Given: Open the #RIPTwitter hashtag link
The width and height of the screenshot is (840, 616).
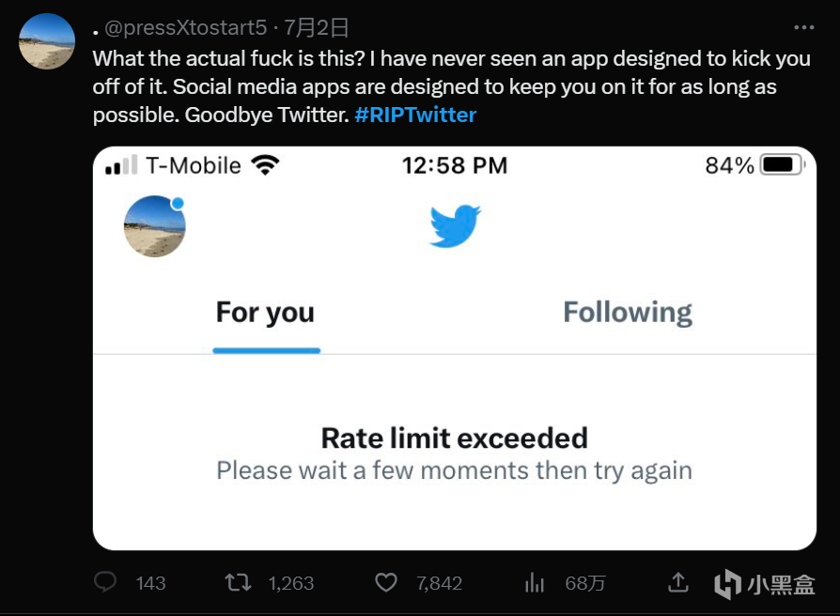Looking at the screenshot, I should point(415,115).
